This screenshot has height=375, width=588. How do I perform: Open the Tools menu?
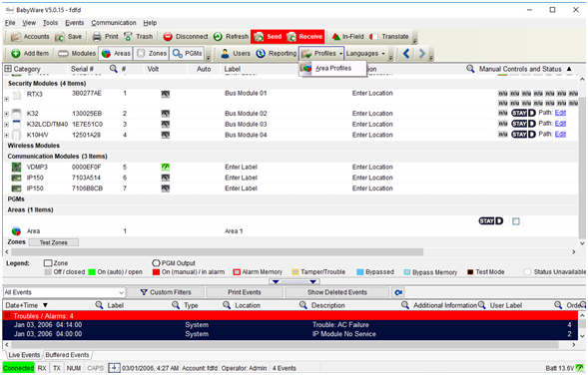tap(50, 23)
